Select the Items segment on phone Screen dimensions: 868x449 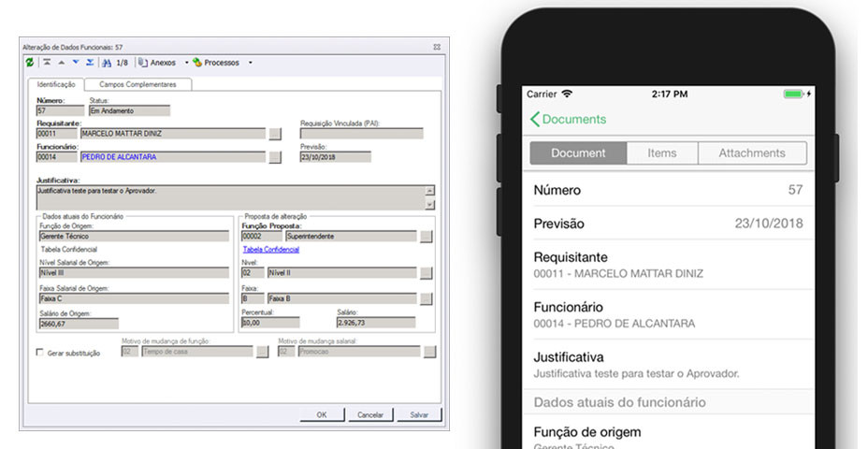click(x=662, y=153)
